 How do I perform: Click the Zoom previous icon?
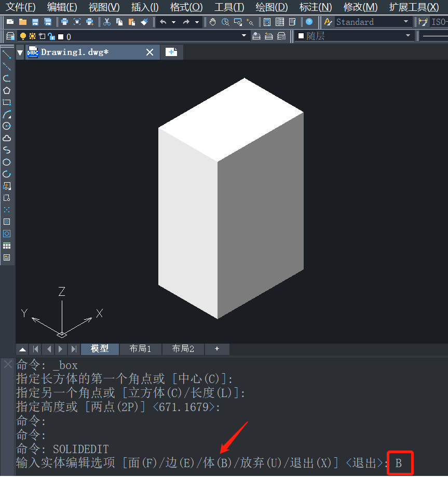pos(250,22)
